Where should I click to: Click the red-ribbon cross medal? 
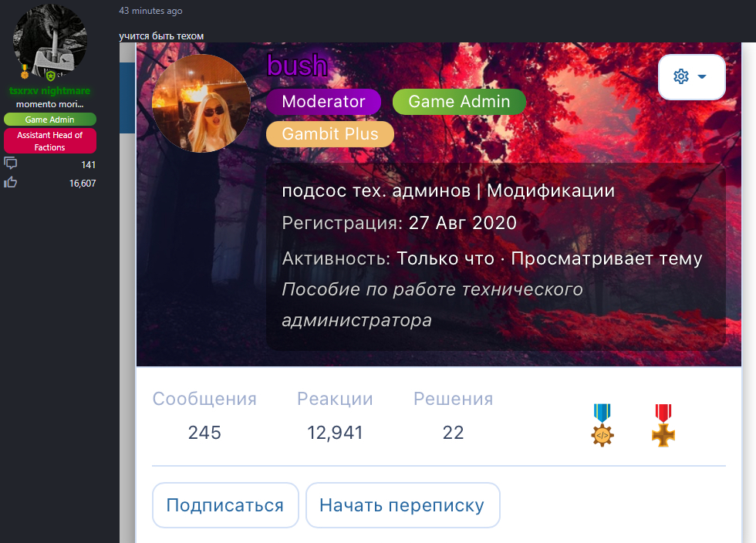point(663,425)
